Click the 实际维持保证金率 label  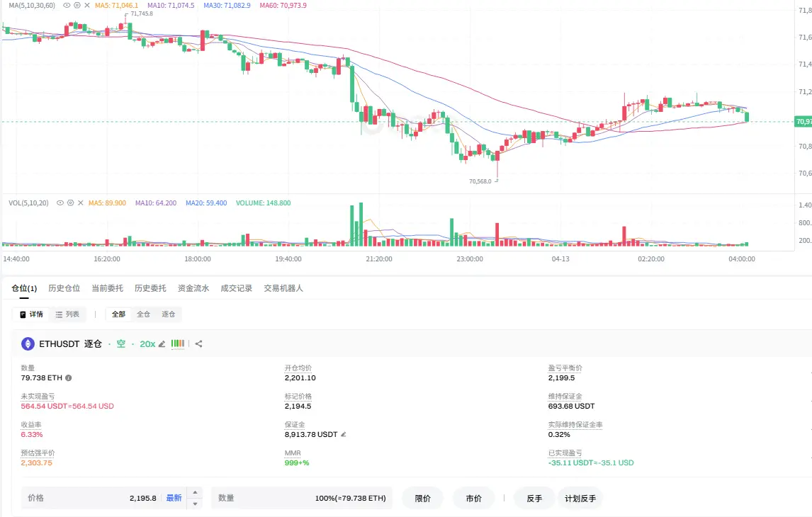[x=575, y=425]
